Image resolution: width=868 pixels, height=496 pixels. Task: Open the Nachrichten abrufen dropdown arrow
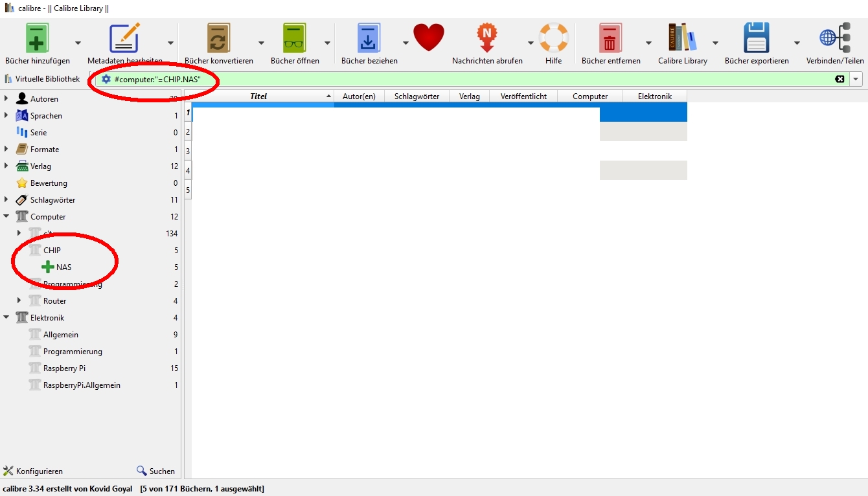(x=531, y=43)
